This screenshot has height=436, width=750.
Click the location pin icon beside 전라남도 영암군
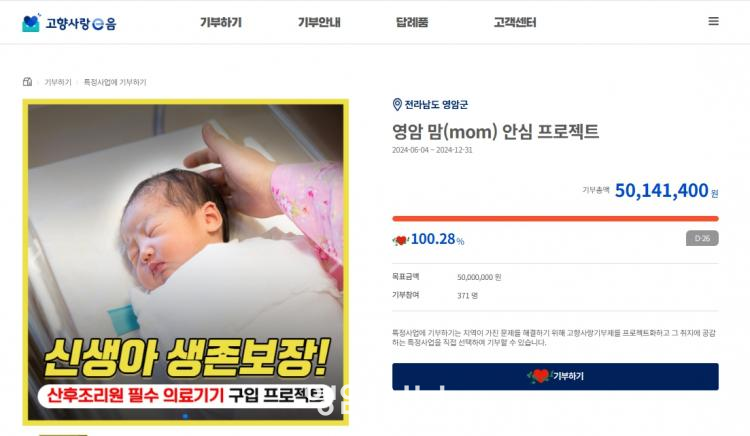(x=397, y=104)
